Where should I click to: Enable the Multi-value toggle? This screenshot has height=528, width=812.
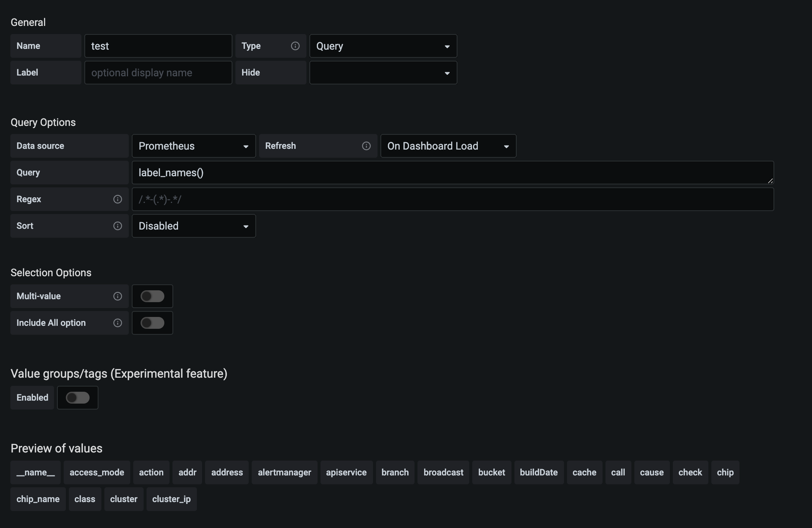point(152,296)
